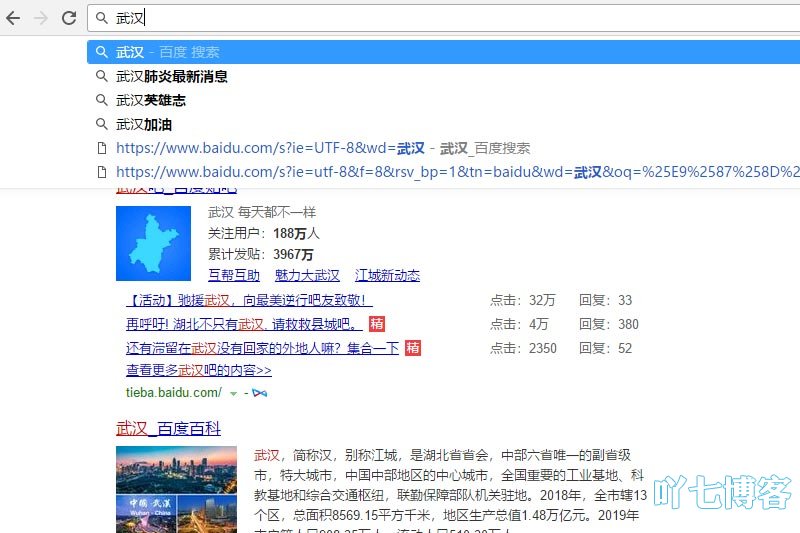Reload the page with refresh icon
800x533 pixels.
(69, 18)
